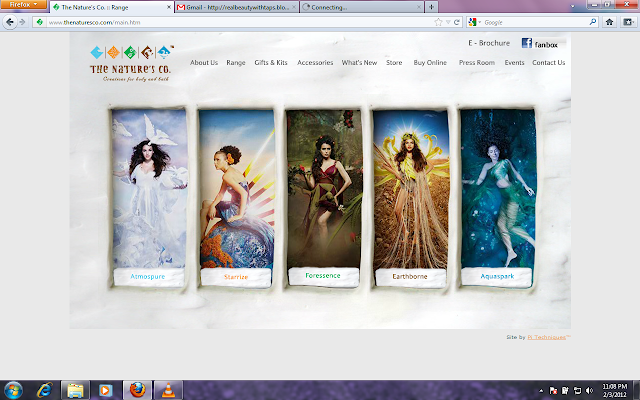Show hidden tray icons arrow

coord(541,391)
